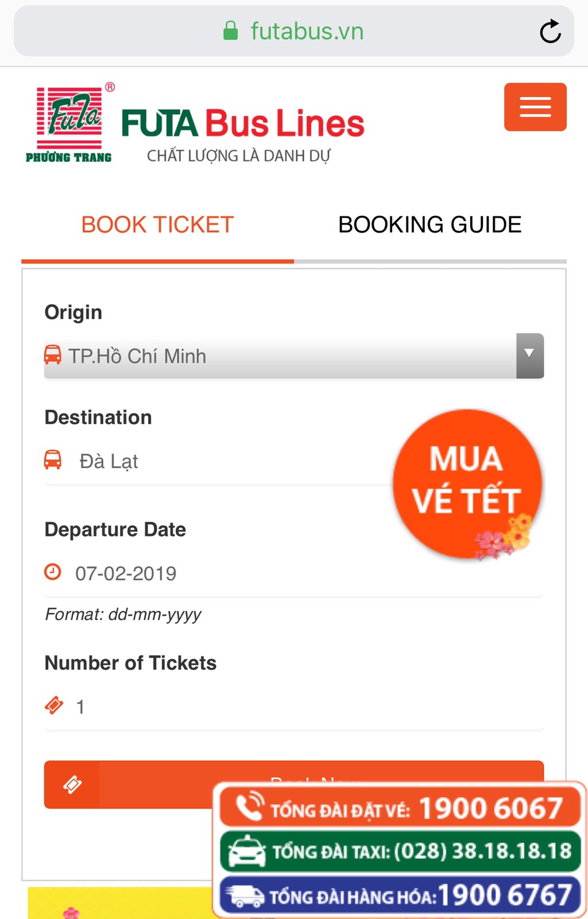
Task: Click the ticket icon on Book Now button
Action: coord(72,785)
